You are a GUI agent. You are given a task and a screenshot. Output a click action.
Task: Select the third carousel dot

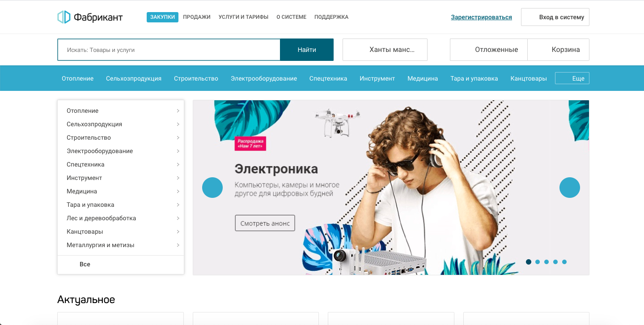547,262
